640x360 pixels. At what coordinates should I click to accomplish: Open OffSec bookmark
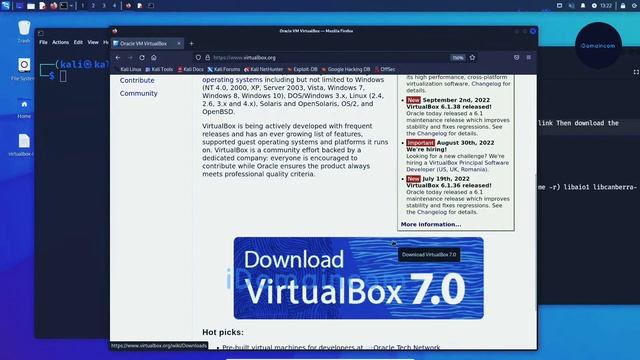coord(385,69)
